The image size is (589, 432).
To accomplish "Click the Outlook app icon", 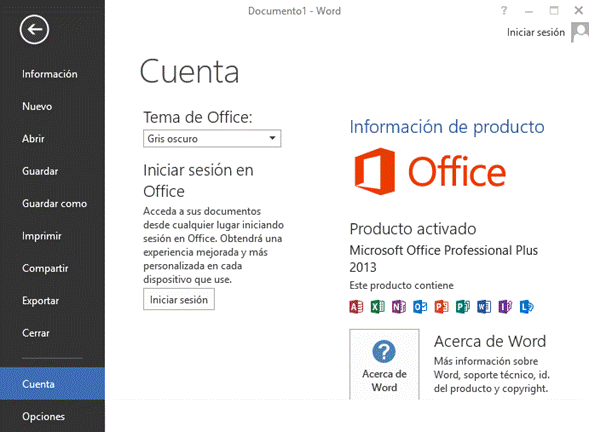I will tap(420, 307).
